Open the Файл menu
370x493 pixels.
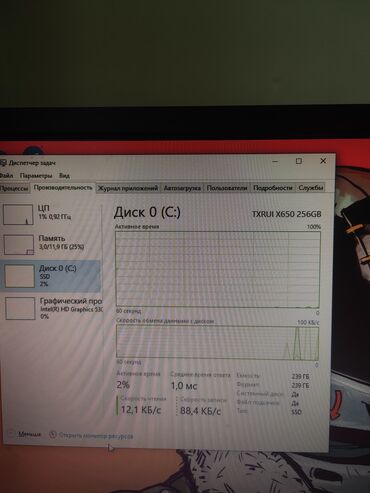click(x=6, y=175)
